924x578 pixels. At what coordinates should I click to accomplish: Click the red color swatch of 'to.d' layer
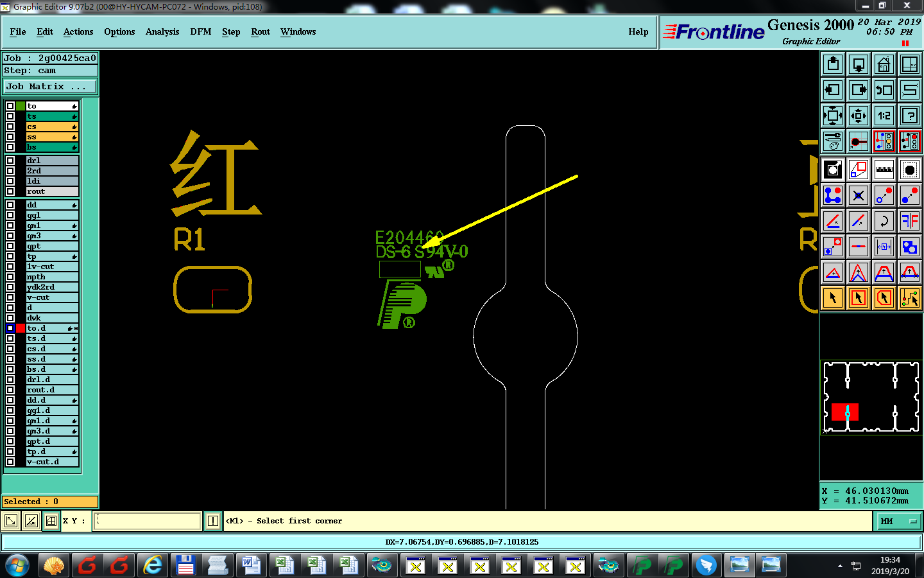21,328
